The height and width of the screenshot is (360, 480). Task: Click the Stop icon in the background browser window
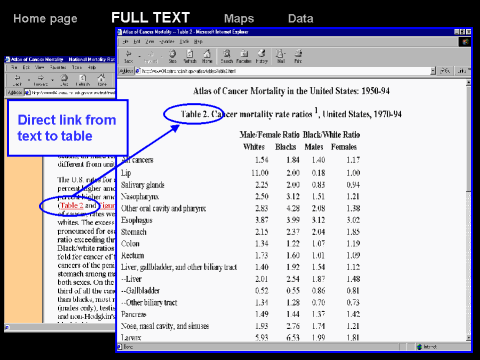pos(64,80)
